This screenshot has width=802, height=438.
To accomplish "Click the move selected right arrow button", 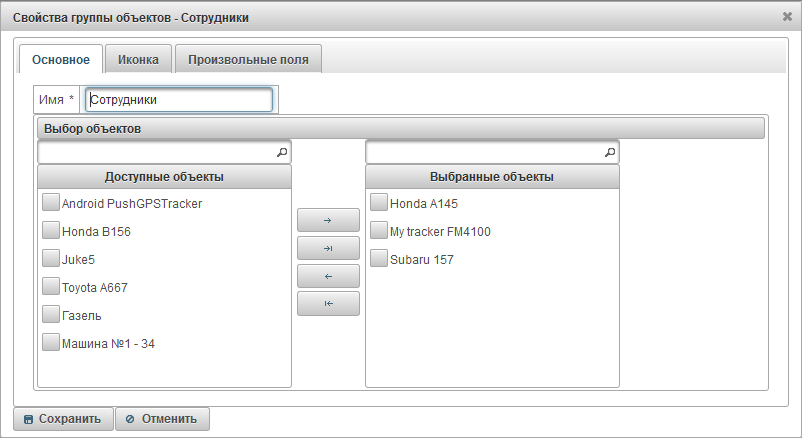I will tap(328, 220).
